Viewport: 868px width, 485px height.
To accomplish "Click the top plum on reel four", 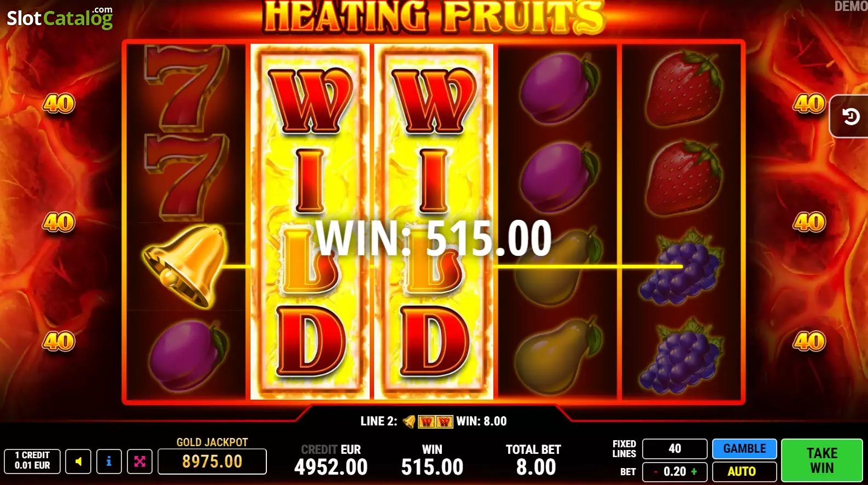I will (559, 87).
